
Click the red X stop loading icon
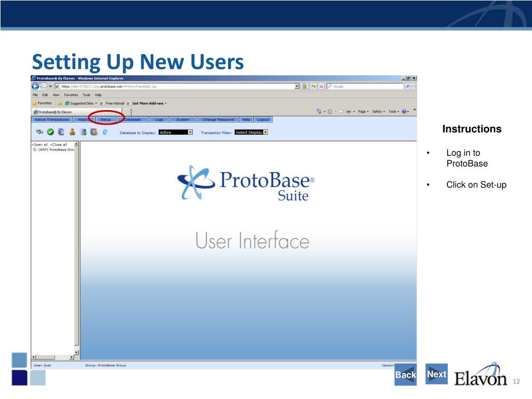tap(321, 86)
